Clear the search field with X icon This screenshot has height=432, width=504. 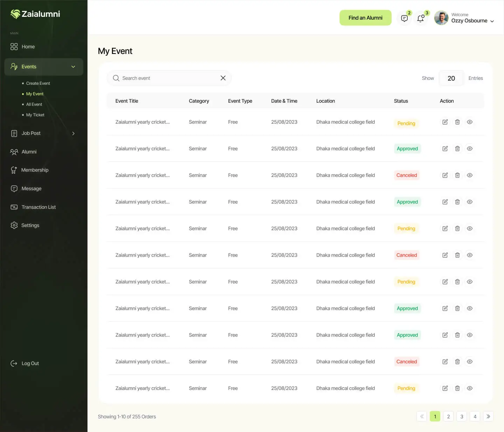click(223, 78)
